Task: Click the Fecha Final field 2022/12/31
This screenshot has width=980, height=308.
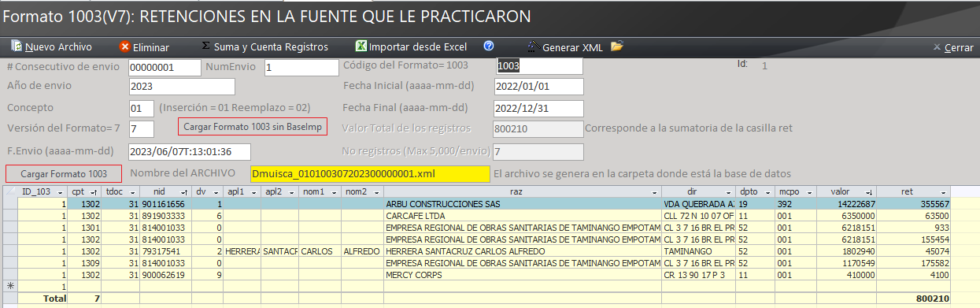Action: click(539, 108)
